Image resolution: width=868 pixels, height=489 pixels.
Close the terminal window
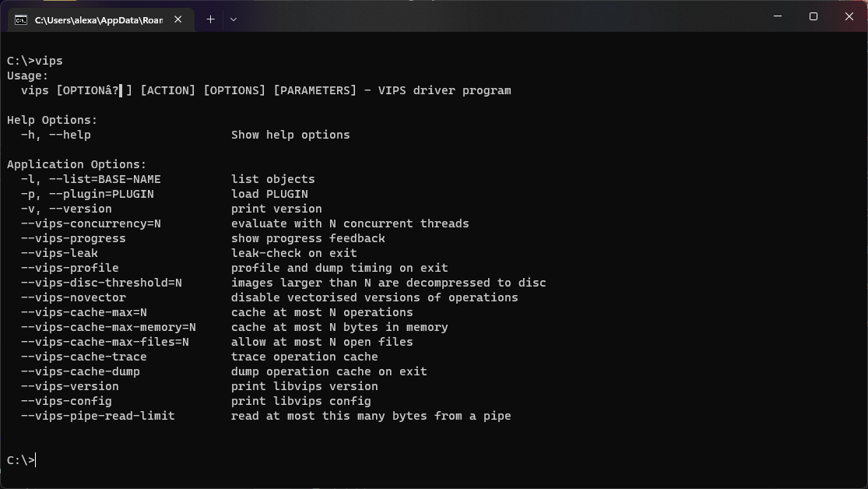(x=849, y=16)
